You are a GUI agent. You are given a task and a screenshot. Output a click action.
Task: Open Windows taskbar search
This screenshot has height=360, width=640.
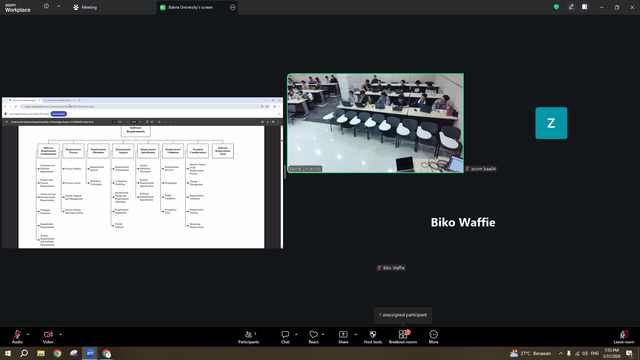click(x=24, y=353)
